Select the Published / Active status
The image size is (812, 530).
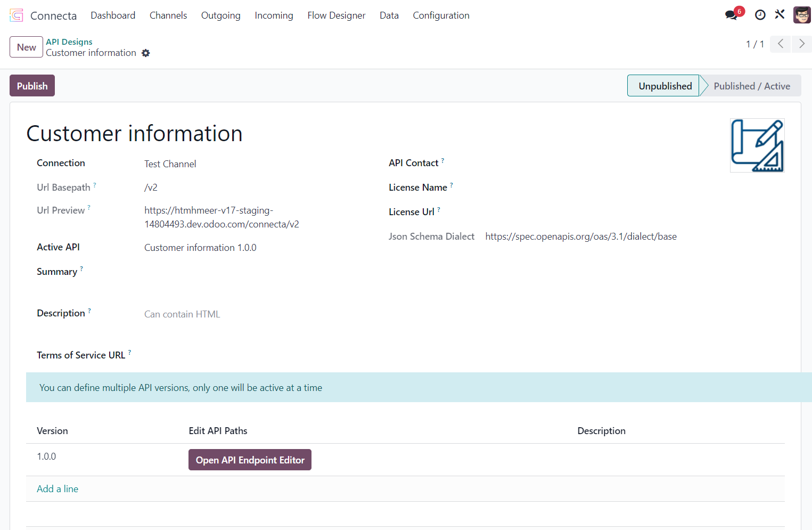(751, 86)
